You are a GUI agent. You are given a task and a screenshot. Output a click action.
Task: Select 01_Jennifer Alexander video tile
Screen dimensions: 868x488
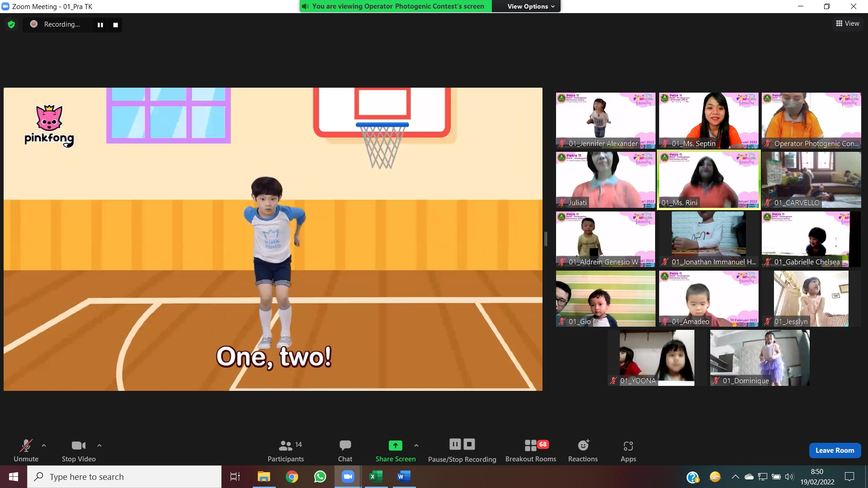click(x=605, y=121)
